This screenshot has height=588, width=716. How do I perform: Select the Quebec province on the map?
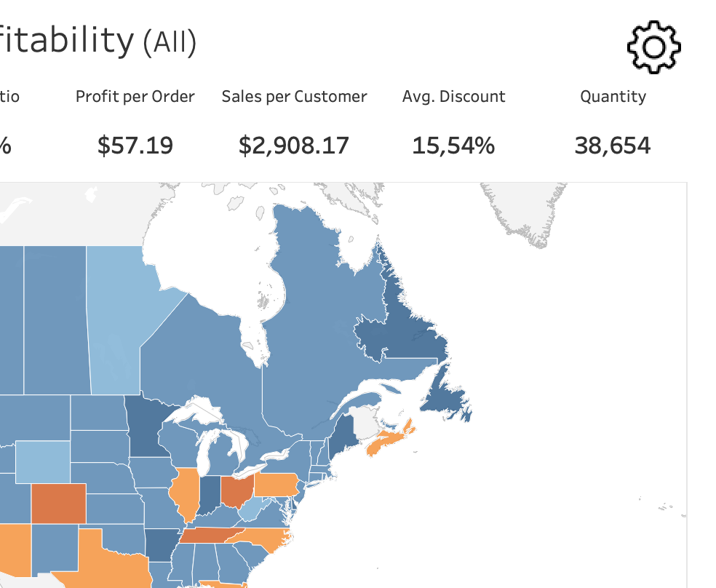(320, 327)
